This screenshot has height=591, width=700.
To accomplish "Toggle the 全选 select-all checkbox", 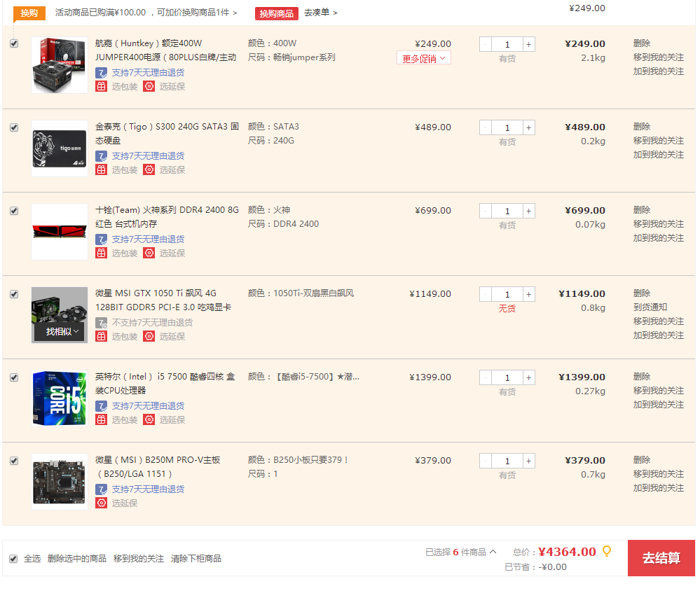I will (x=13, y=559).
